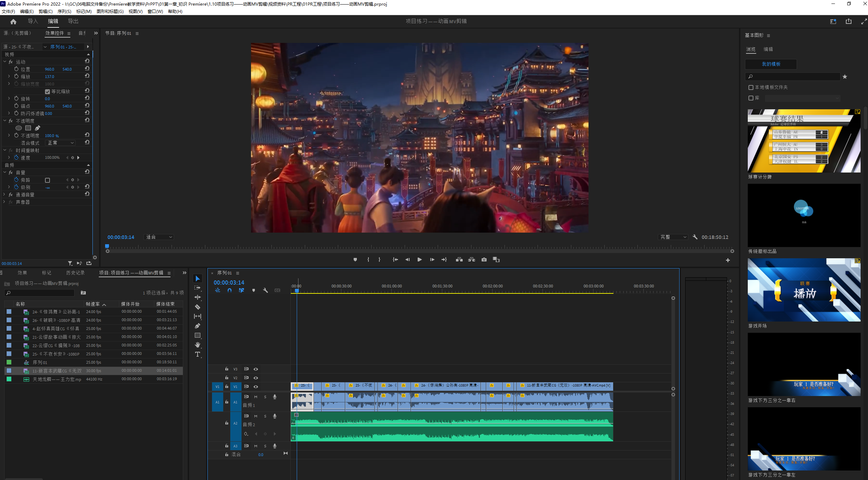Viewport: 868px width, 480px height.
Task: Open the 混合模式 blend mode dropdown
Action: click(60, 143)
